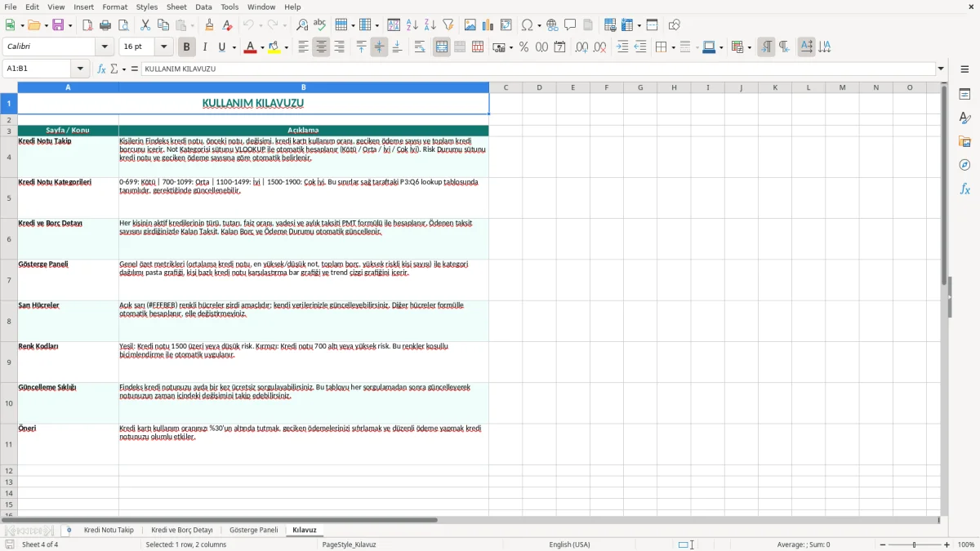
Task: Click Sort Descending icon
Action: [x=430, y=25]
